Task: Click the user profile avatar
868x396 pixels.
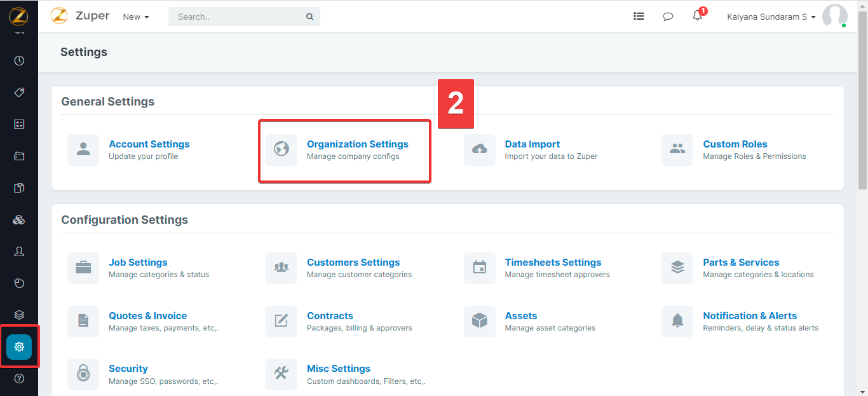Action: click(834, 17)
